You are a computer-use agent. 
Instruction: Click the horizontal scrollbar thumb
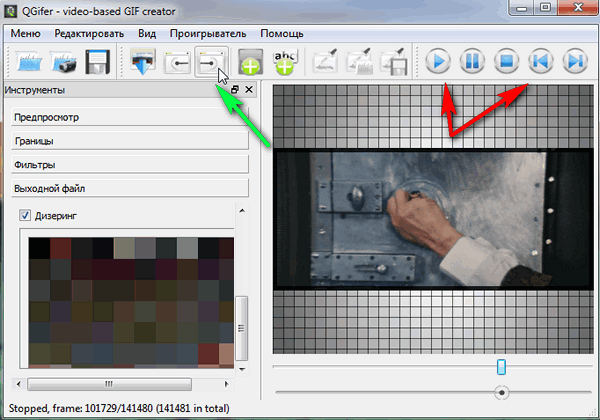click(x=109, y=384)
